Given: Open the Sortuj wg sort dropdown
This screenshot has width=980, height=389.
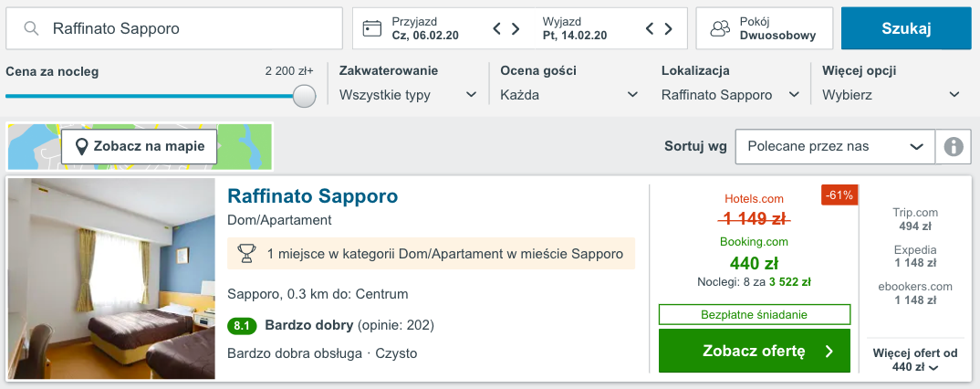Looking at the screenshot, I should pyautogui.click(x=834, y=146).
